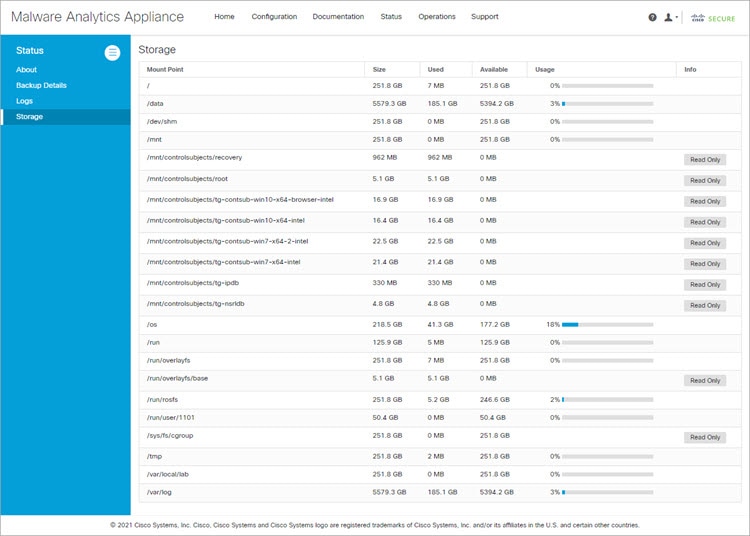This screenshot has height=536, width=750.
Task: Click the /var/log usage bar
Action: [607, 492]
